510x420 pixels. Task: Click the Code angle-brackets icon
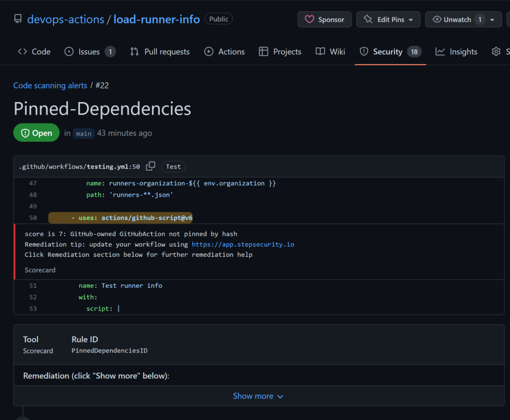(x=23, y=52)
